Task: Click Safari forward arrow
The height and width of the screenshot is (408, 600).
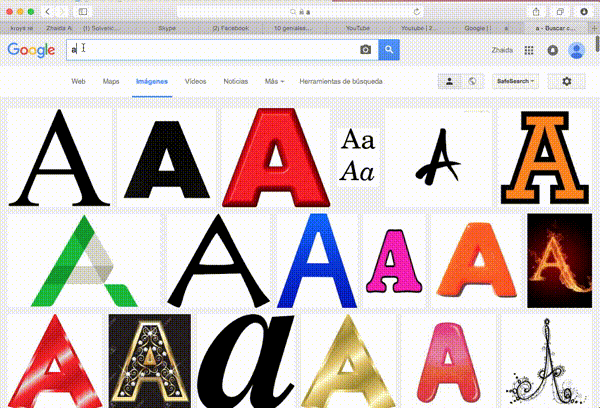Action: (x=61, y=12)
